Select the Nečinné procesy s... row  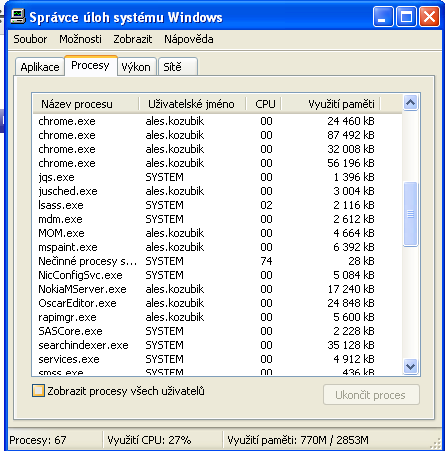(217, 261)
